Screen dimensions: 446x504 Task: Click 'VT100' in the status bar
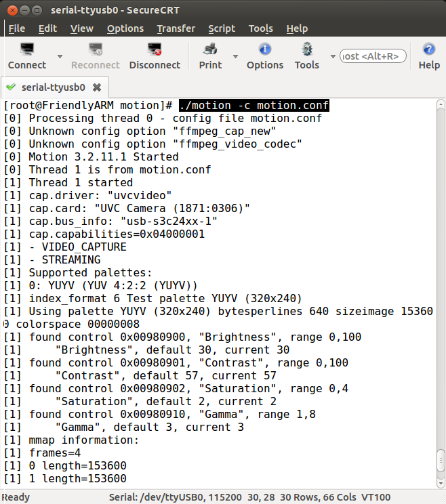click(x=376, y=497)
